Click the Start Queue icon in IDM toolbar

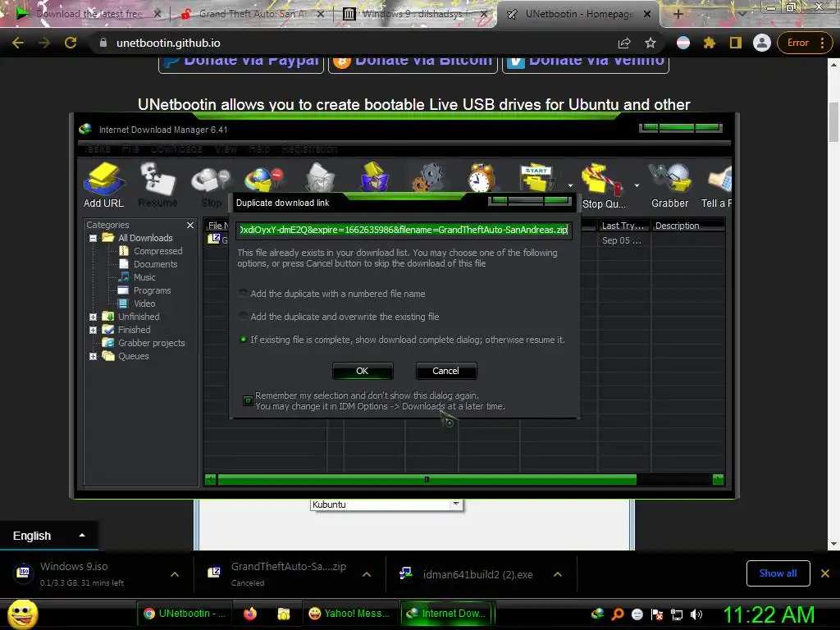coord(536,178)
